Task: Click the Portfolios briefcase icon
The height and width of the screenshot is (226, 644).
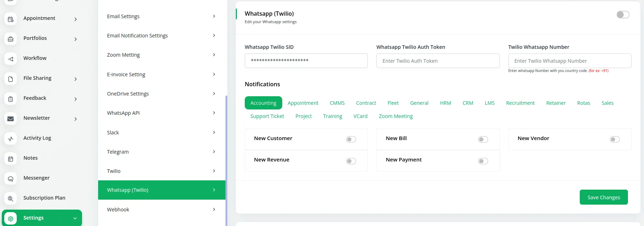Action: tap(11, 39)
